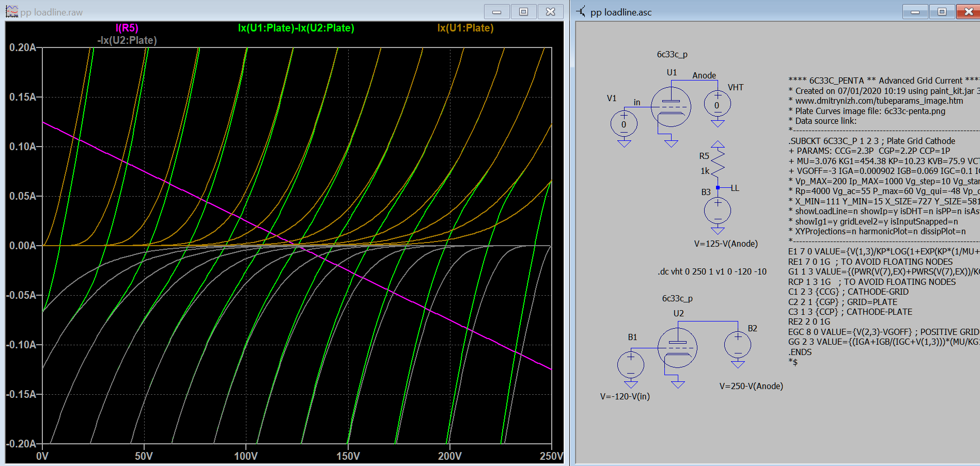Click the 'Data source link:' comment line
The height and width of the screenshot is (466, 980).
[x=822, y=121]
